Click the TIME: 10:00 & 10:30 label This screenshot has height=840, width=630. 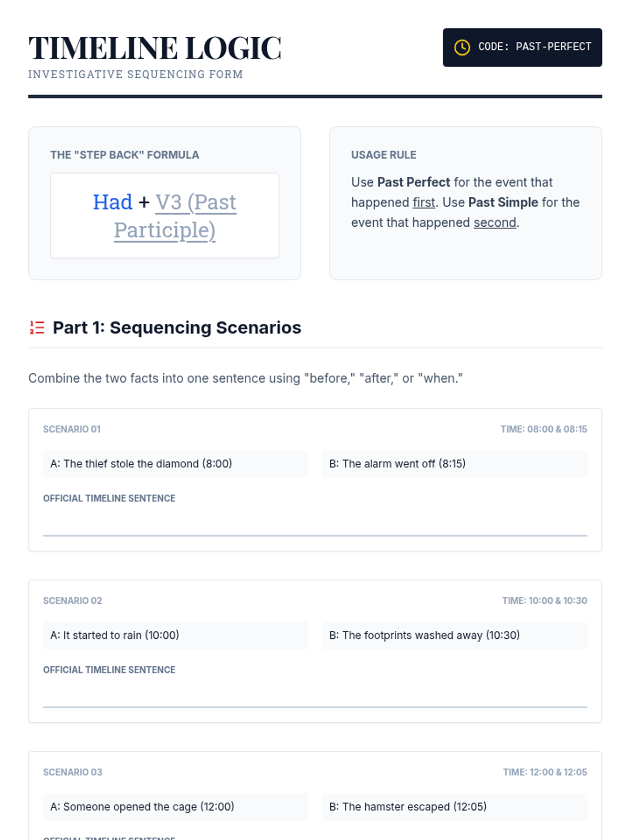click(544, 601)
